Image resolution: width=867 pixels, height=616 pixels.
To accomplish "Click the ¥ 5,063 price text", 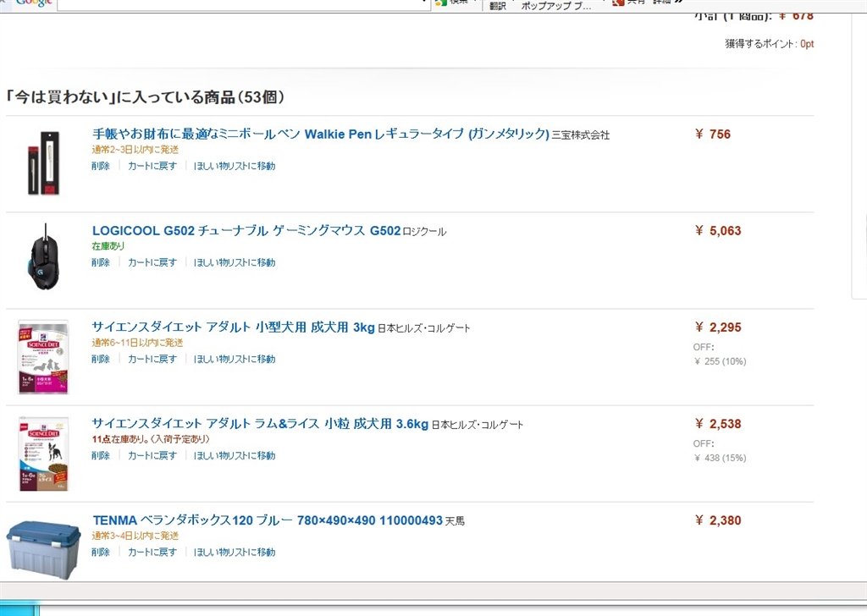I will point(718,231).
